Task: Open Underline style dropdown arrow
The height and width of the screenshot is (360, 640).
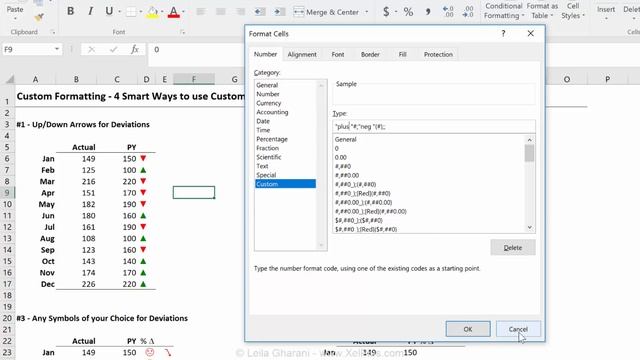Action: [x=120, y=11]
